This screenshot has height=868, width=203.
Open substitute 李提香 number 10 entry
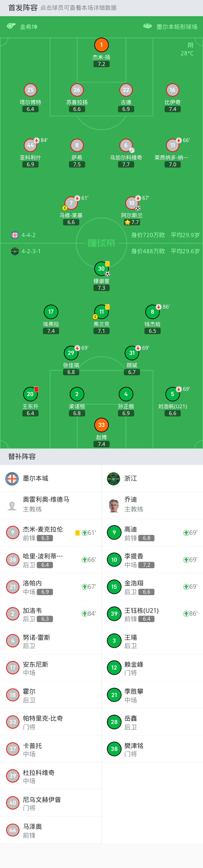point(152,560)
